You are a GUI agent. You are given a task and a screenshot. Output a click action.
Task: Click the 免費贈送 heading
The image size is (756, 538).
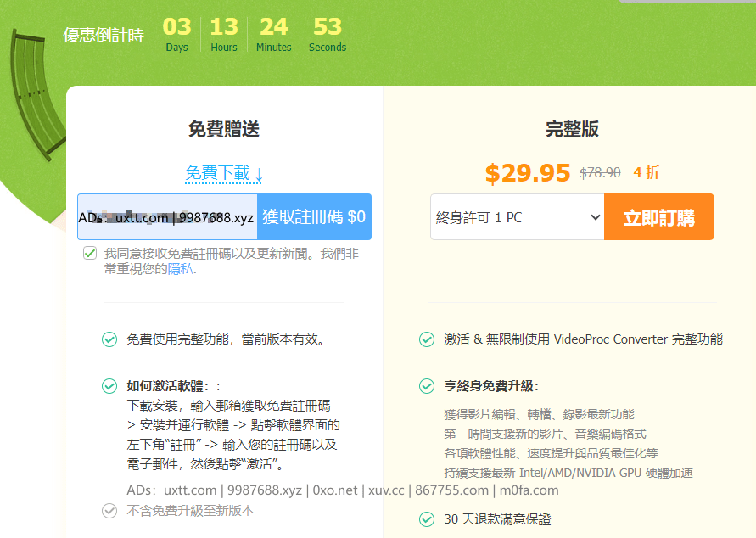pyautogui.click(x=224, y=129)
